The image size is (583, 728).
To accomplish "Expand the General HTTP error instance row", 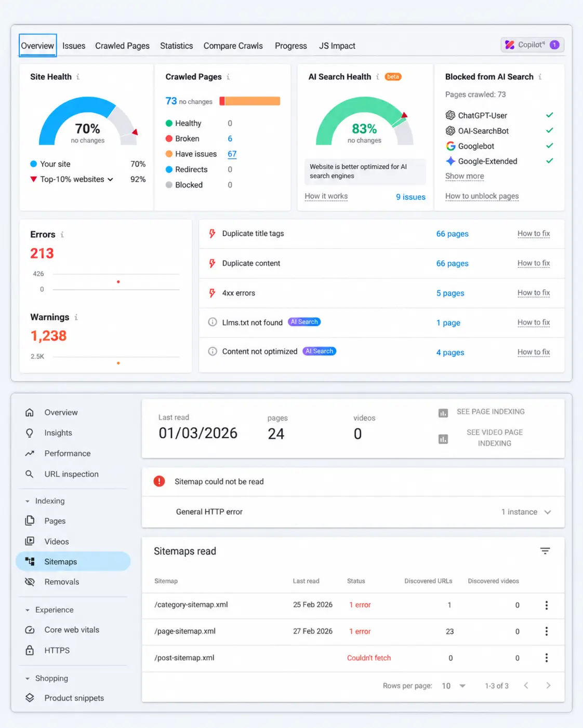I will [353, 512].
